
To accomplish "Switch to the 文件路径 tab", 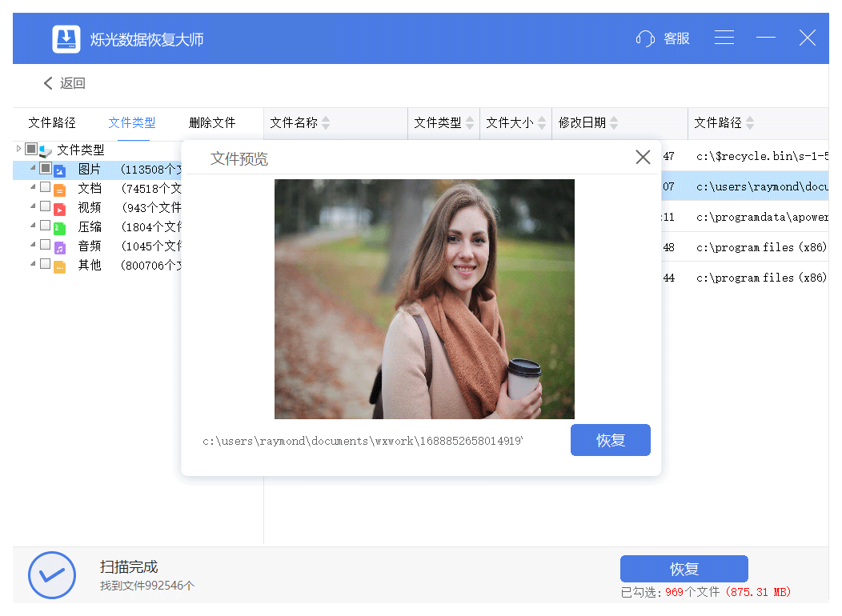I will (x=52, y=123).
